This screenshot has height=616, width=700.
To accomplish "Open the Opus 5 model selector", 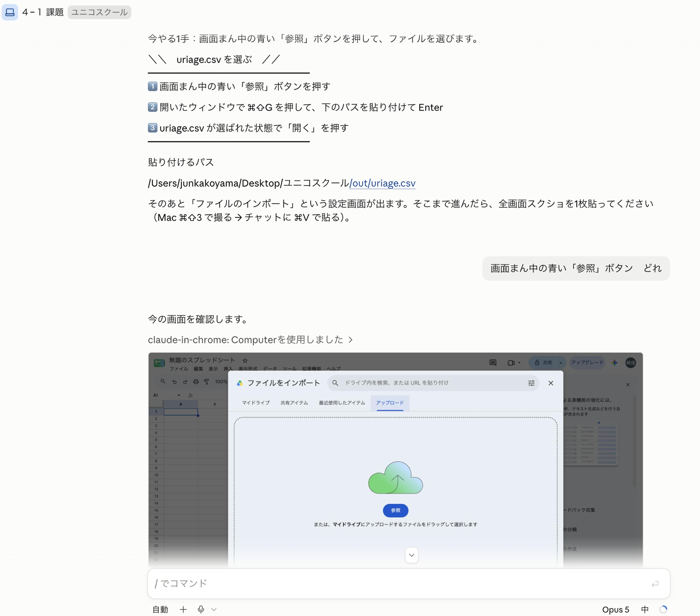I will [x=616, y=609].
